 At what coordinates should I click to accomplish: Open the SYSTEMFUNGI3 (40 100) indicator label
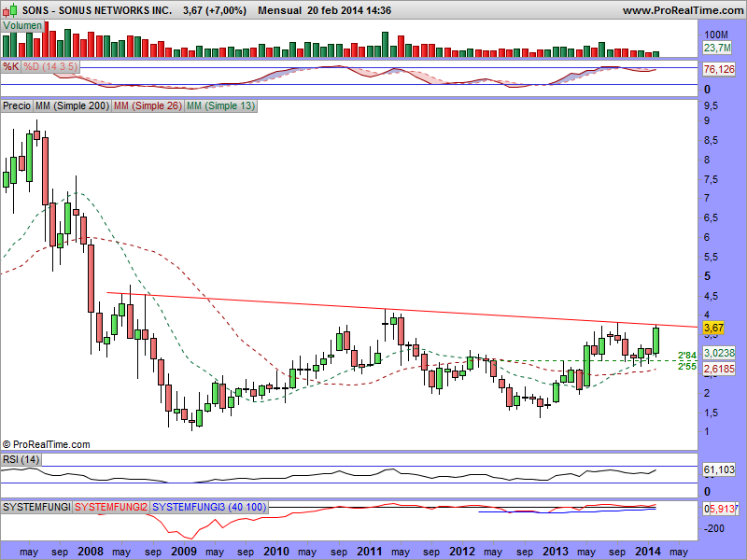click(x=209, y=507)
